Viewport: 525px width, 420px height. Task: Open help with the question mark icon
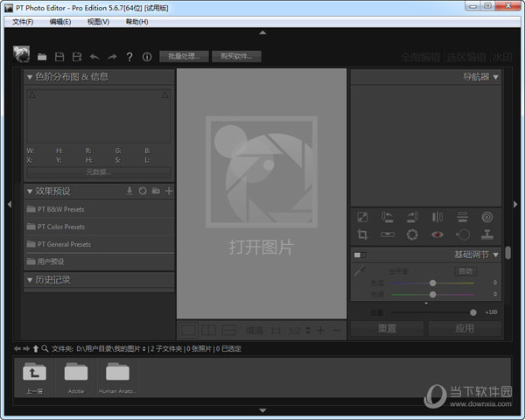pos(129,57)
